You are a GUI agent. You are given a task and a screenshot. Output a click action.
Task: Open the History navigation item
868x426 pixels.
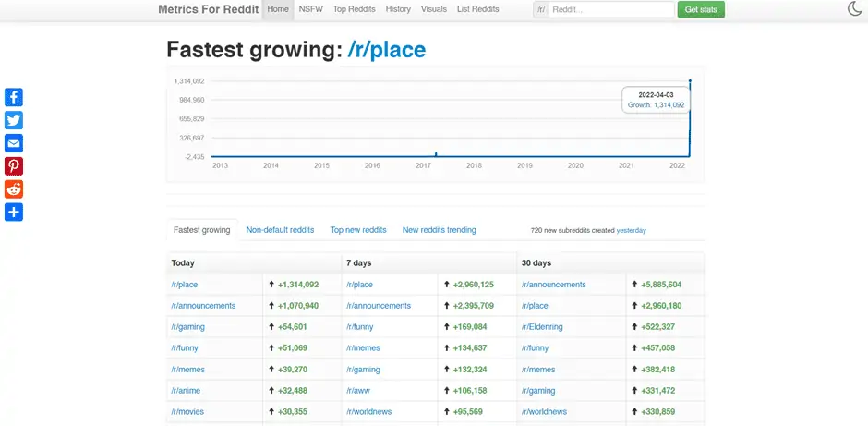pyautogui.click(x=398, y=9)
